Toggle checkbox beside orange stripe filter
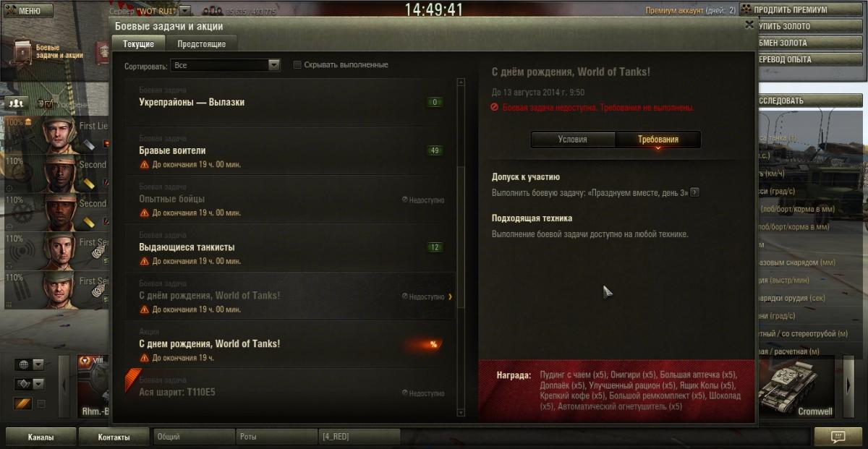 (41, 403)
